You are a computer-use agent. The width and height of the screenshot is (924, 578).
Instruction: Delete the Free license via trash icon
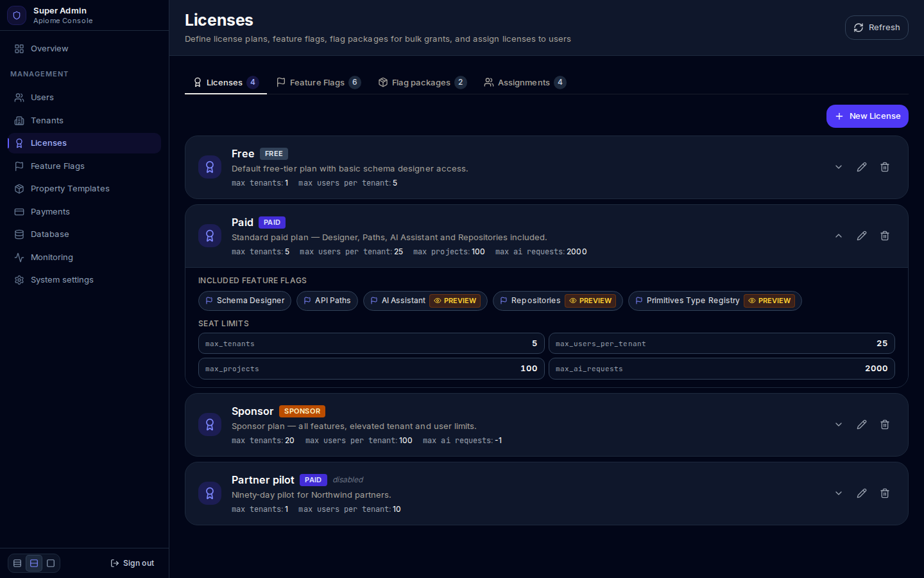click(x=885, y=167)
